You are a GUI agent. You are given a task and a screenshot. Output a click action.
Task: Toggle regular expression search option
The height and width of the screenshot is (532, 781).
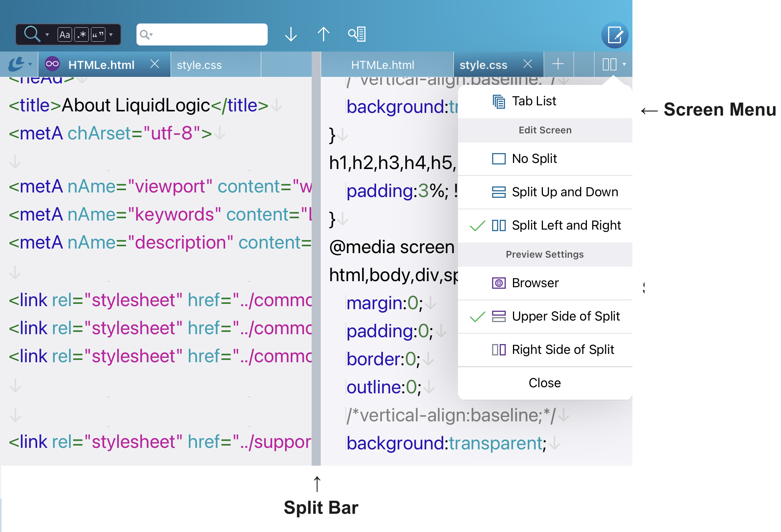[x=82, y=35]
